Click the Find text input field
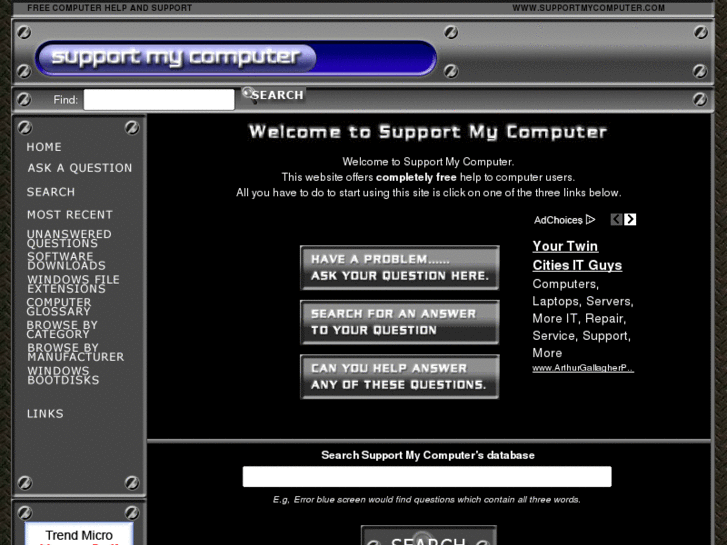The width and height of the screenshot is (727, 545). click(159, 99)
